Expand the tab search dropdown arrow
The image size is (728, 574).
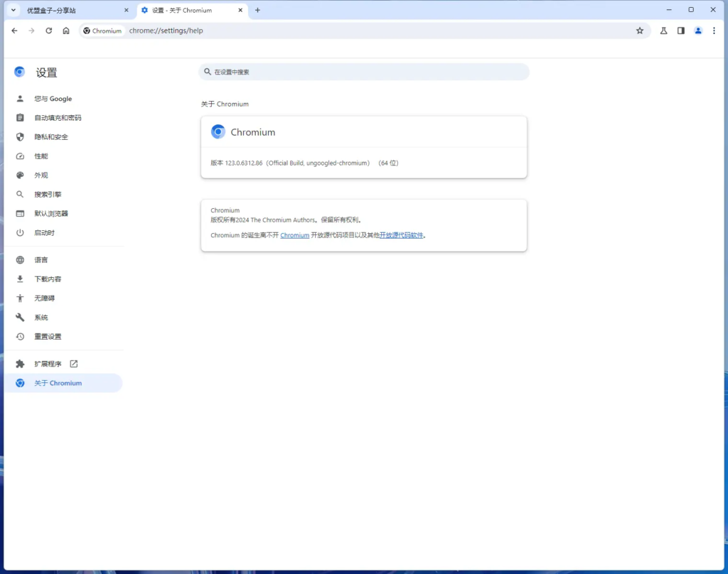(13, 10)
